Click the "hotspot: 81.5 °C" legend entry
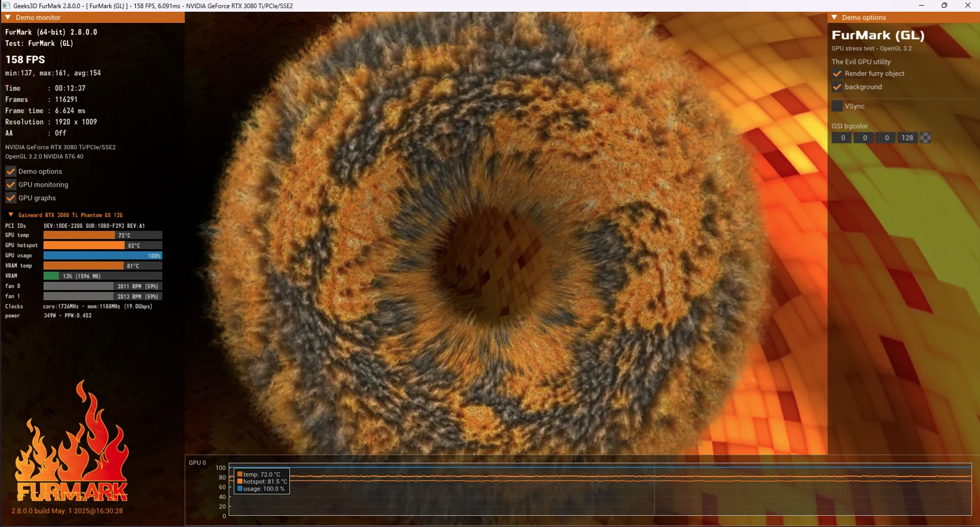The height and width of the screenshot is (527, 980). [x=262, y=482]
